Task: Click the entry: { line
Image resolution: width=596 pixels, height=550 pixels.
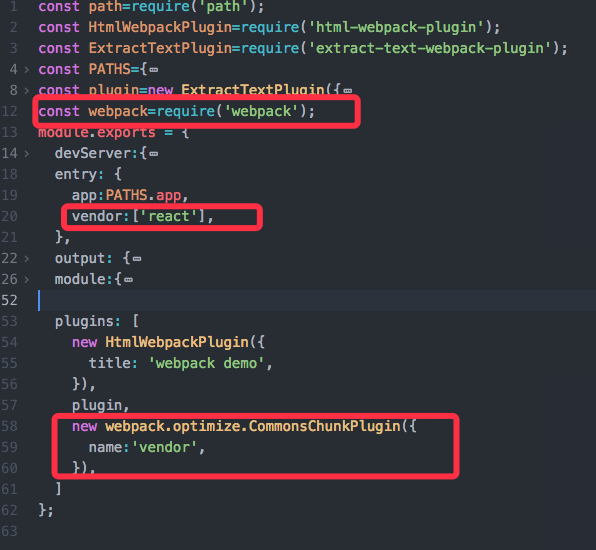Action: pos(88,174)
